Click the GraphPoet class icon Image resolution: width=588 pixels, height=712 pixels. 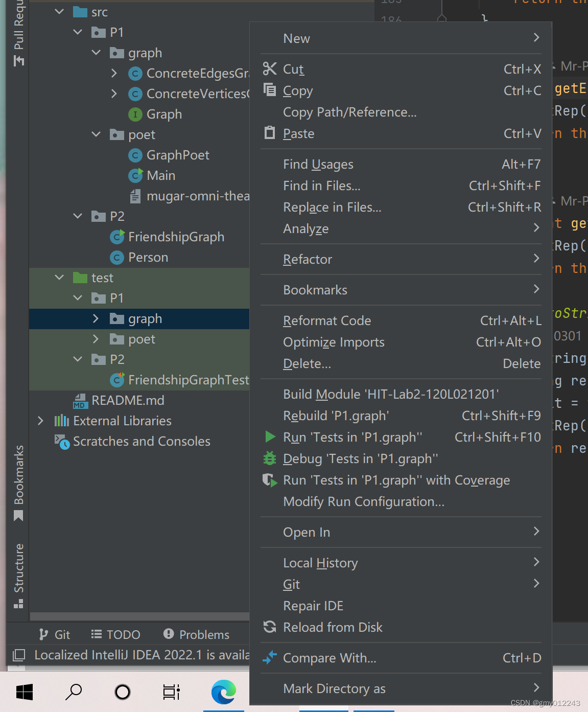point(135,155)
